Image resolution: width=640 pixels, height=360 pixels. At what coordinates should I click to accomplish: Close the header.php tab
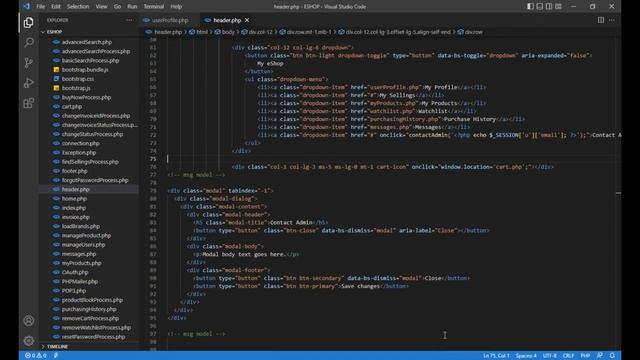[247, 20]
